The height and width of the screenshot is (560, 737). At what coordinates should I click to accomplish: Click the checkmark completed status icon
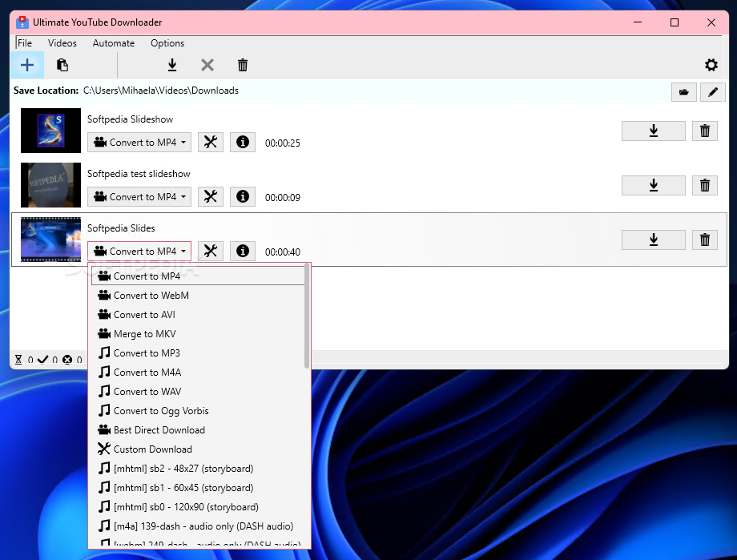point(42,360)
